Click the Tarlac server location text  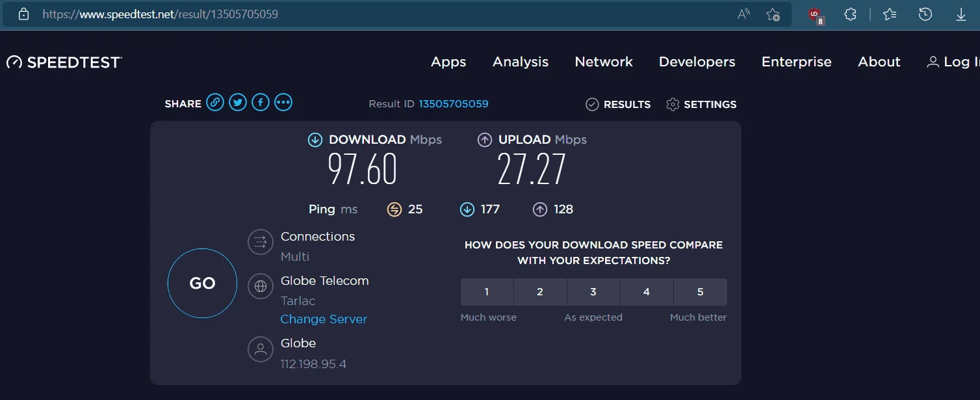(x=298, y=301)
